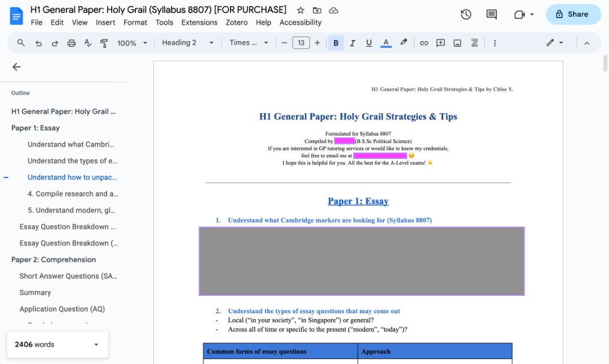
Task: Open version history clock icon
Action: click(466, 15)
